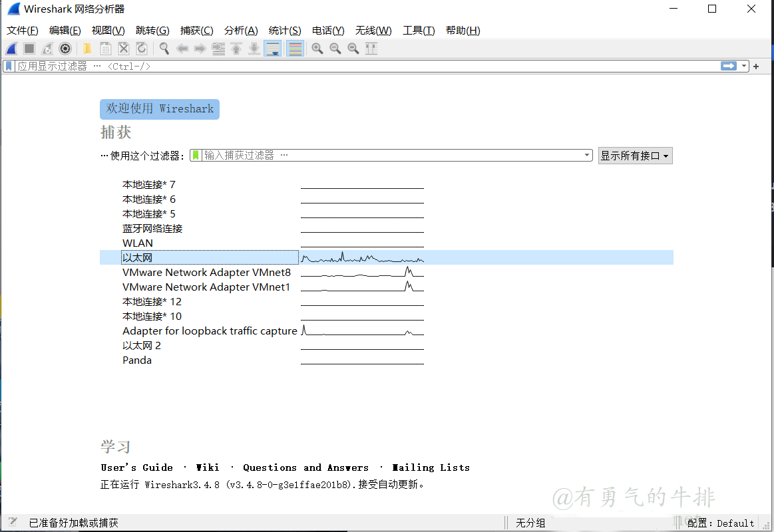Click the go to first packet icon
The height and width of the screenshot is (532, 774).
[x=236, y=48]
